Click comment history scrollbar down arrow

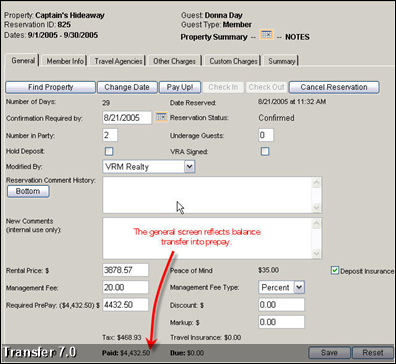[316, 208]
